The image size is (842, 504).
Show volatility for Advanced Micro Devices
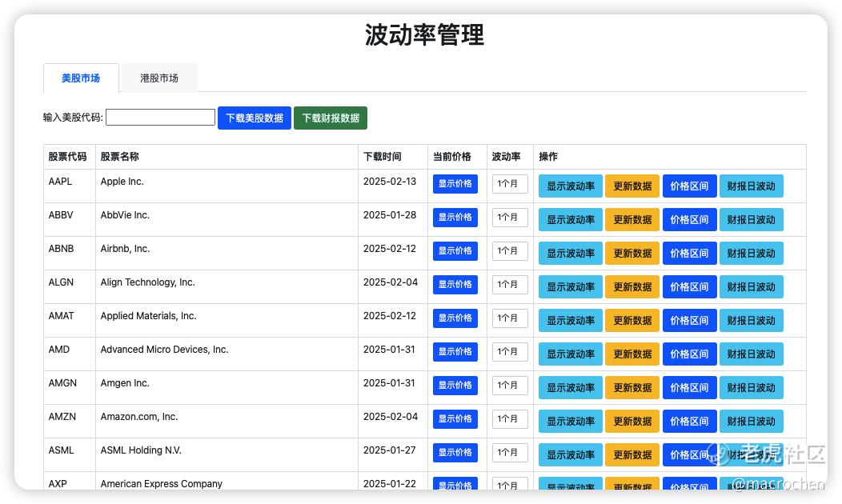[571, 354]
